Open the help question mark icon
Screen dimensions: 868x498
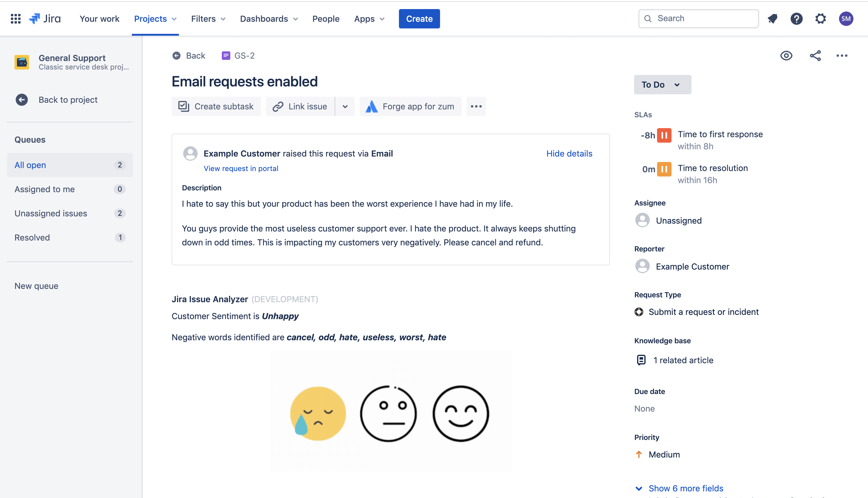(x=796, y=18)
